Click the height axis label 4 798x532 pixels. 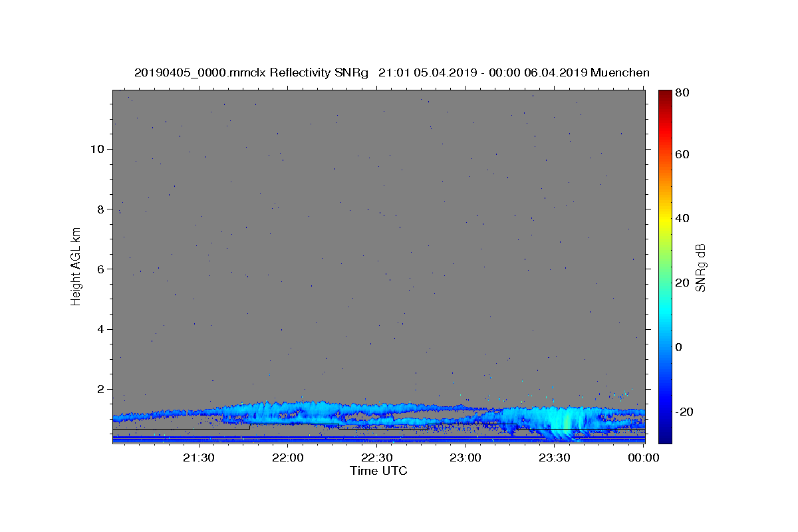100,329
